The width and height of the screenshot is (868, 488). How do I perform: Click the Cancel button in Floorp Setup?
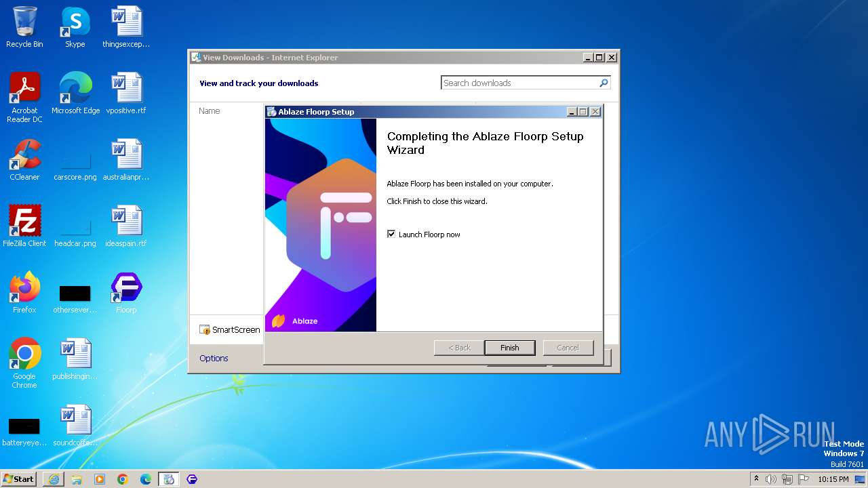pyautogui.click(x=568, y=348)
